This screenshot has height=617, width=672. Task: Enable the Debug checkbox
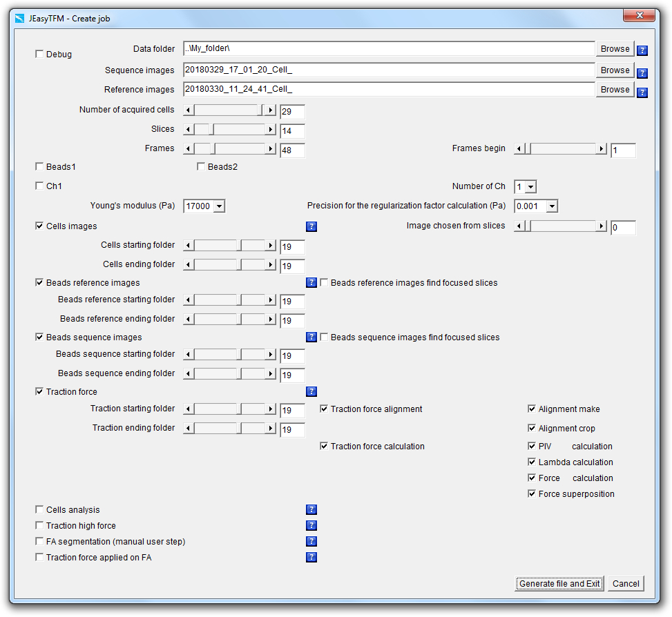click(39, 54)
